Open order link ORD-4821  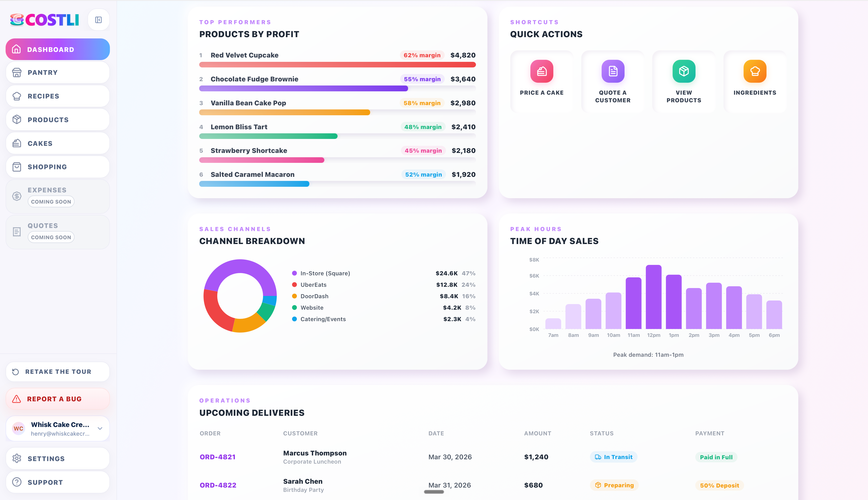click(x=218, y=457)
